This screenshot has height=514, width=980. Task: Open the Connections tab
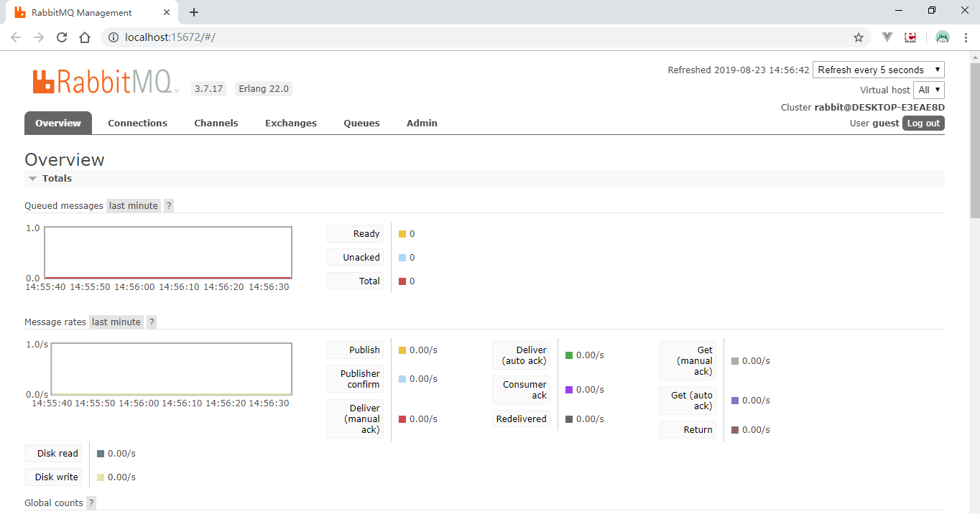point(138,123)
